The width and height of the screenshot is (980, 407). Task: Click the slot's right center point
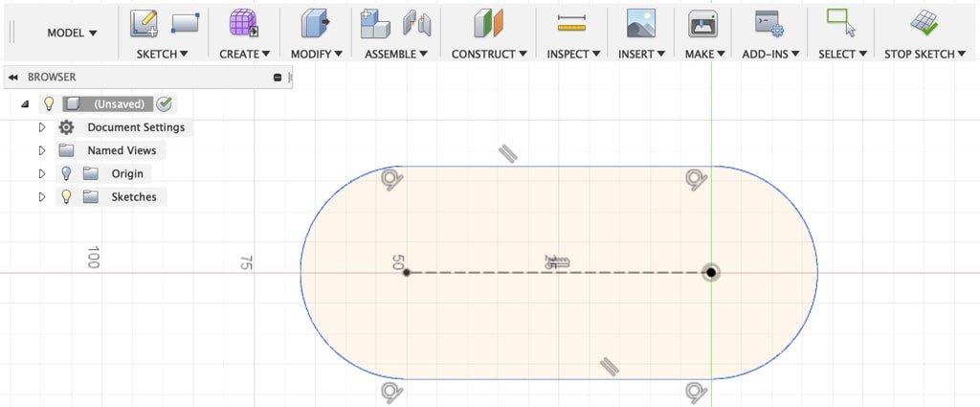coord(711,273)
